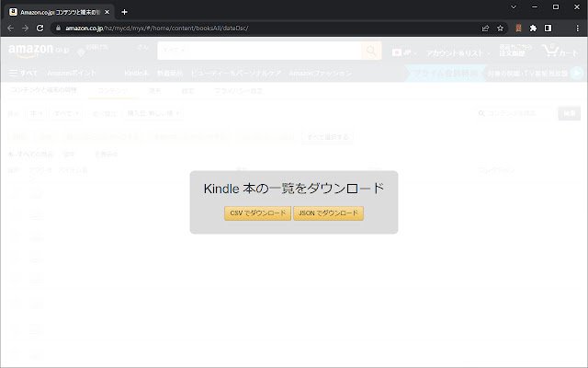Open a new browser tab
The image size is (588, 368).
pos(125,12)
